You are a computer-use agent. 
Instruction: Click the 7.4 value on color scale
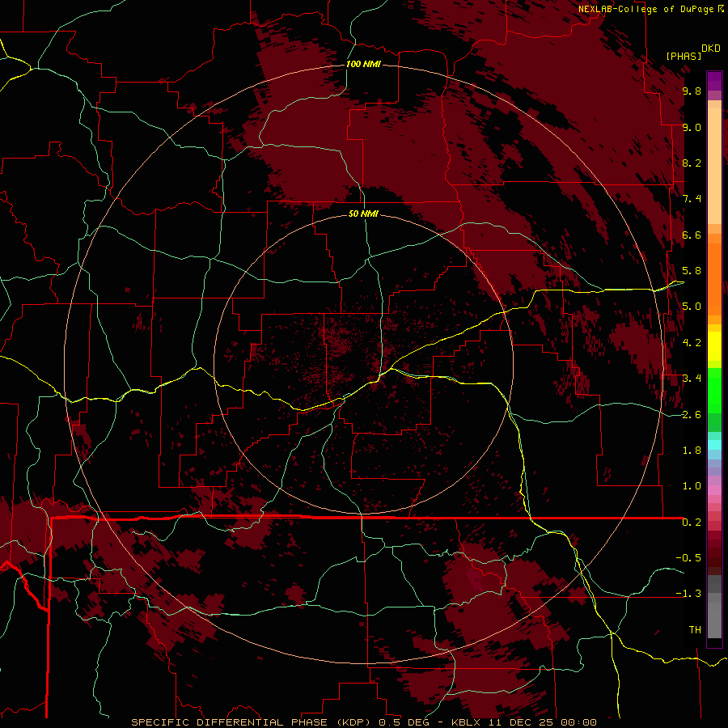point(692,199)
